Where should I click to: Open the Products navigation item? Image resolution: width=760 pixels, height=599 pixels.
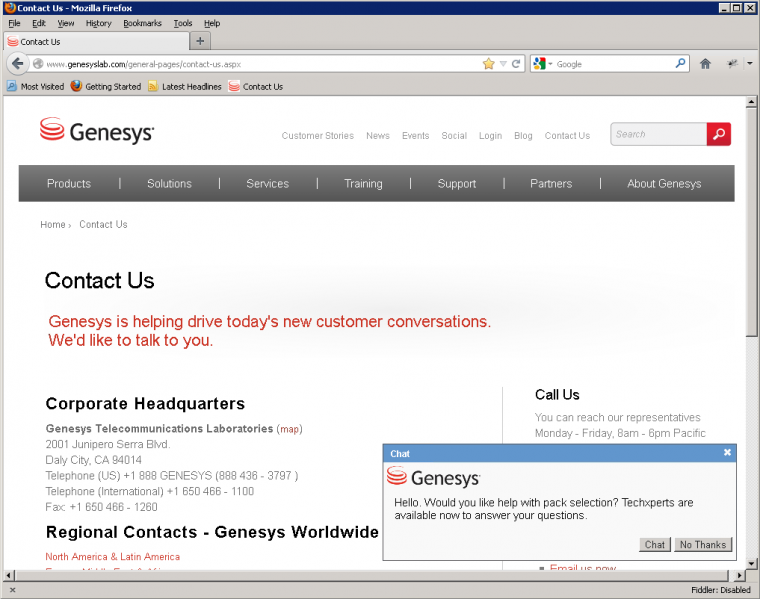pyautogui.click(x=69, y=183)
